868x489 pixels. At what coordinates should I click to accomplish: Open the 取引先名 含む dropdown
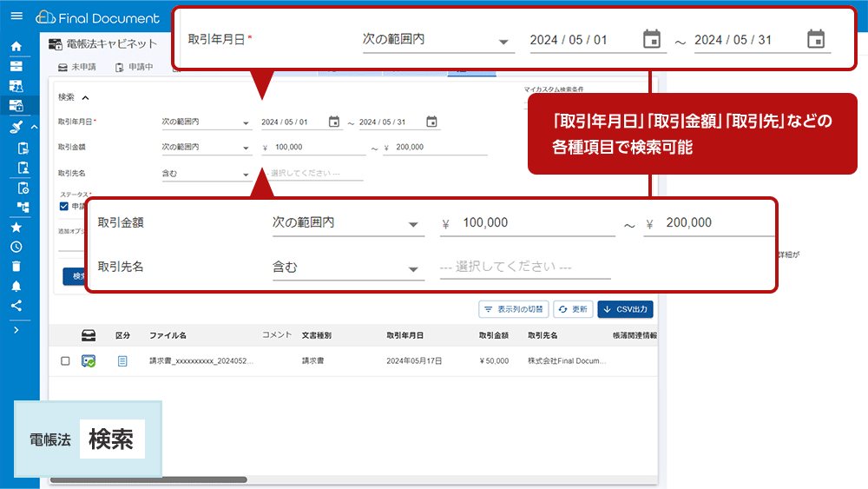(206, 174)
